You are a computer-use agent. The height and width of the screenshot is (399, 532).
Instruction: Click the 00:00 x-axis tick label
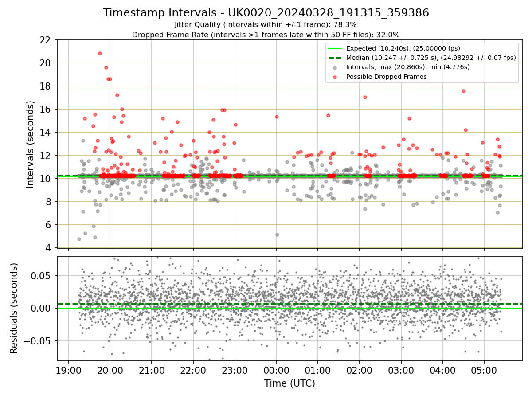click(x=276, y=370)
